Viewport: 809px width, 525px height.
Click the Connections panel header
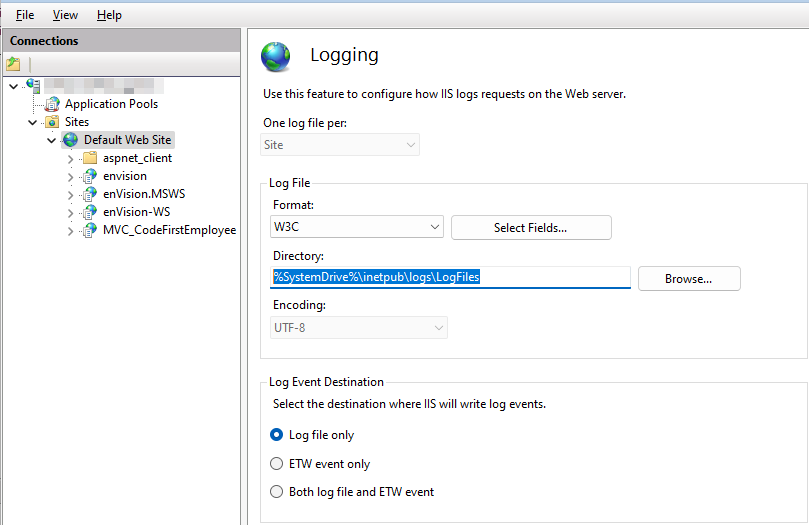click(x=122, y=41)
